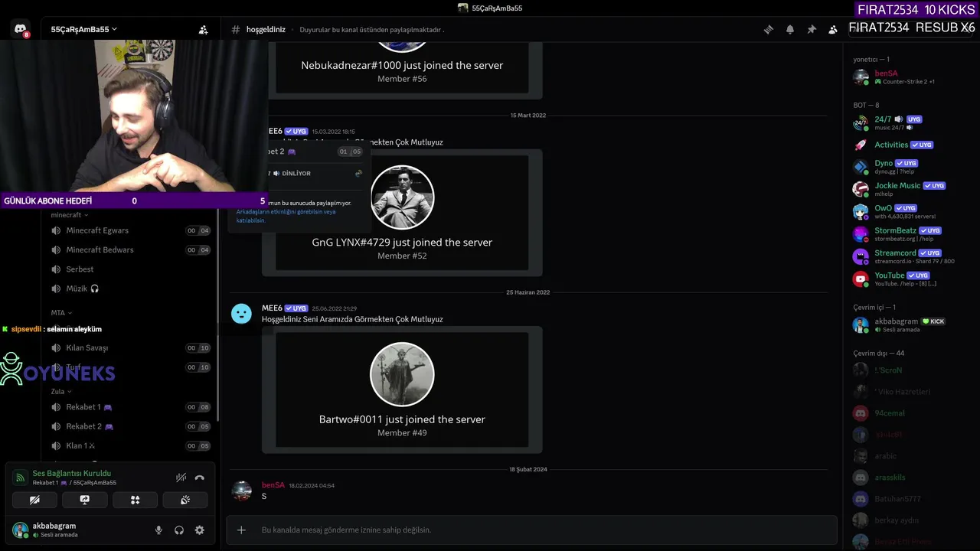Viewport: 980px width, 551px height.
Task: Deafen audio with headphones icon
Action: 179,530
